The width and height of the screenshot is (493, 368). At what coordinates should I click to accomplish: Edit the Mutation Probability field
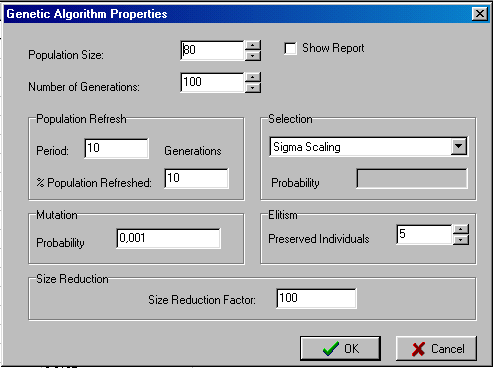tap(168, 238)
